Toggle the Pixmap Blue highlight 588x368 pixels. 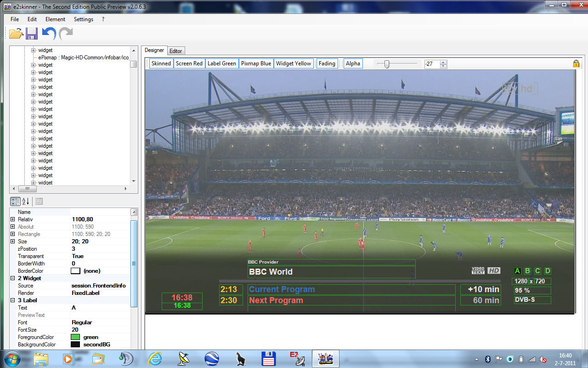click(256, 63)
